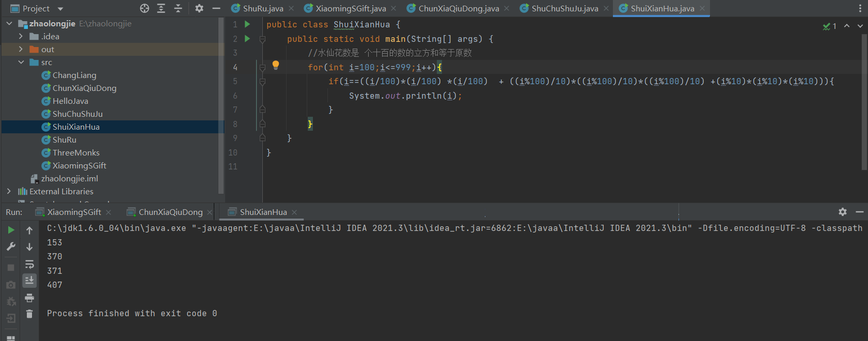868x341 pixels.
Task: Open XiaomingSGift run tab
Action: pyautogui.click(x=74, y=212)
